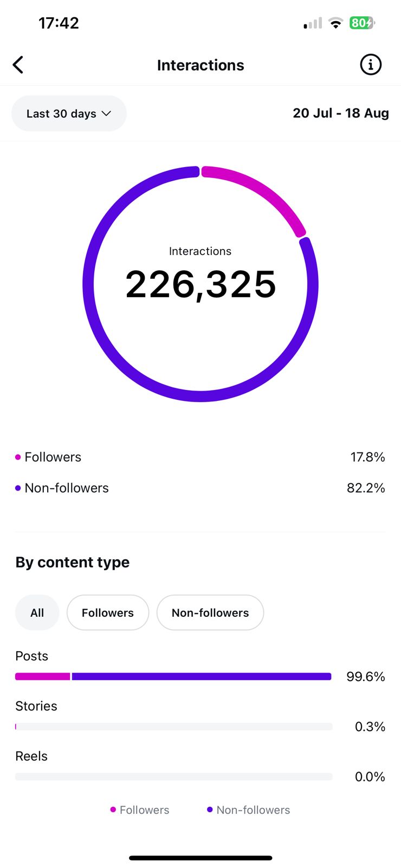Switch to the Followers filter chip
Image resolution: width=401 pixels, height=868 pixels.
point(108,612)
